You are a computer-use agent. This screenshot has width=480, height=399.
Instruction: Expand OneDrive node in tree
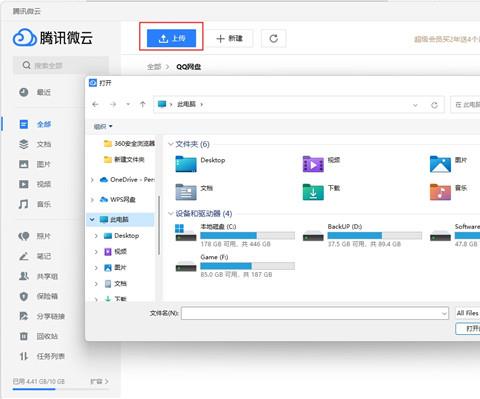tap(92, 180)
